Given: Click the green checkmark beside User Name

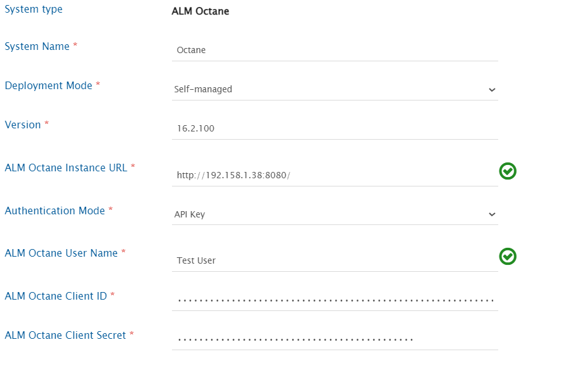Looking at the screenshot, I should point(508,256).
